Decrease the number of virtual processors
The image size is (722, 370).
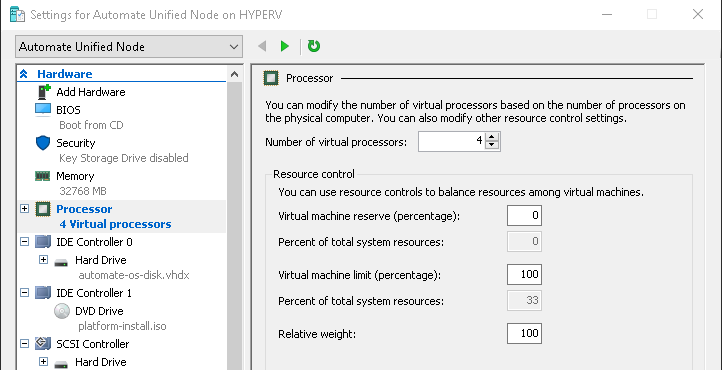point(492,145)
